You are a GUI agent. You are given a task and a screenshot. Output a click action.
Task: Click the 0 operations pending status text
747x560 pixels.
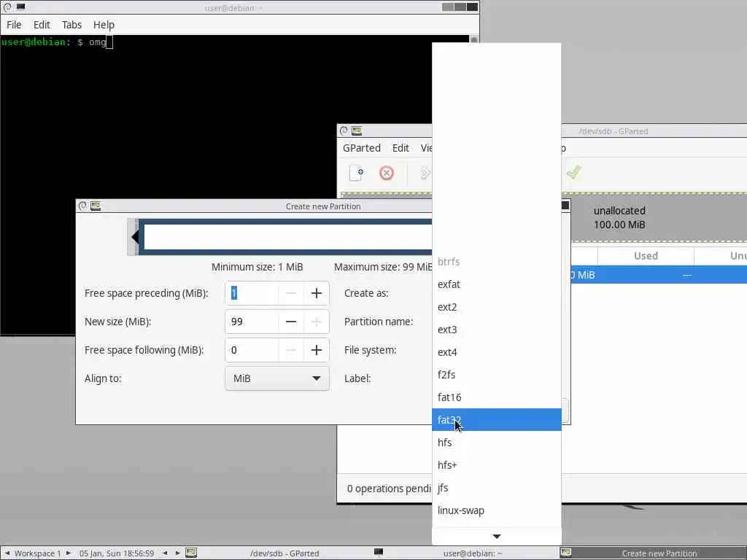(389, 489)
